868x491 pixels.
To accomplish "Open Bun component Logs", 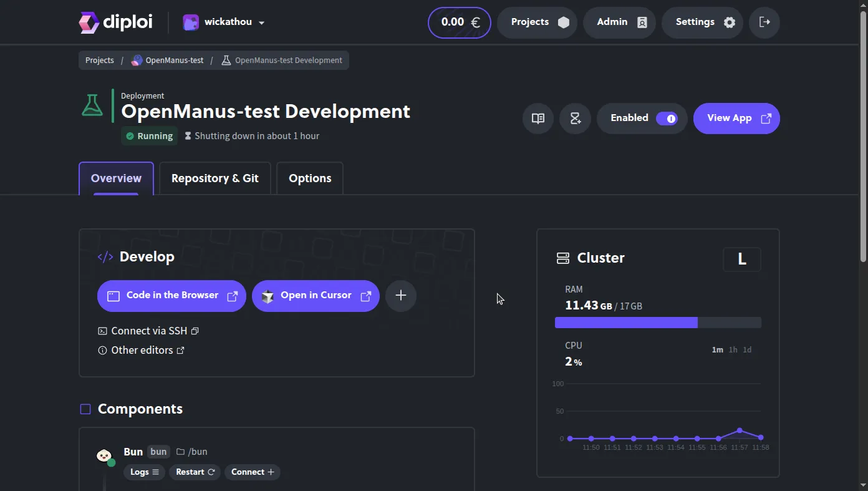I will coord(144,472).
